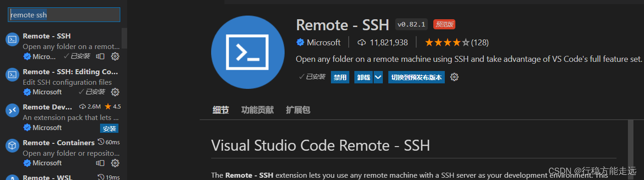644x180 pixels.
Task: Open the 细节 details tab
Action: pyautogui.click(x=221, y=110)
